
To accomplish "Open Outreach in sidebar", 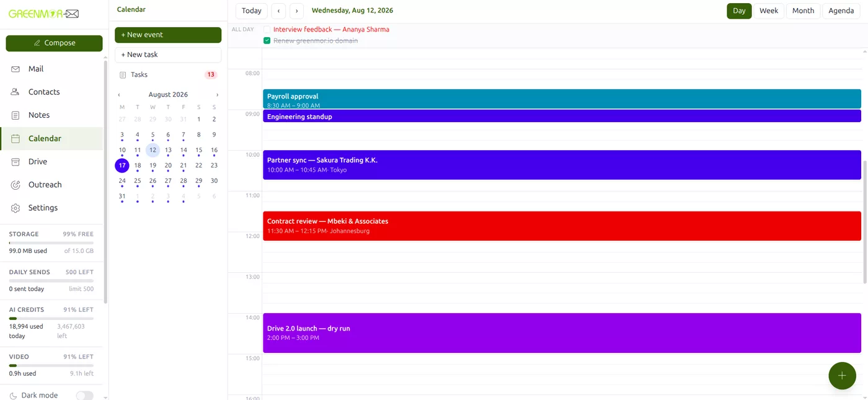I will [x=51, y=185].
